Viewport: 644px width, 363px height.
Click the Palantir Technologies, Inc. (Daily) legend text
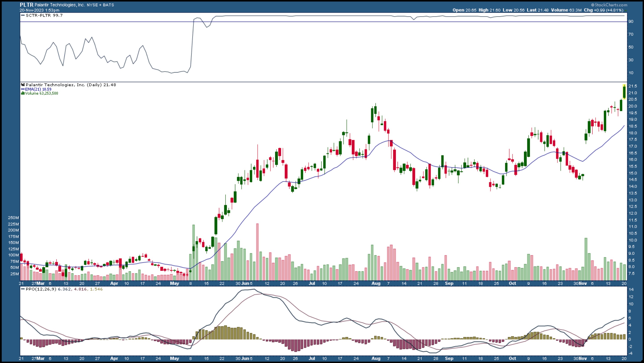pos(64,85)
